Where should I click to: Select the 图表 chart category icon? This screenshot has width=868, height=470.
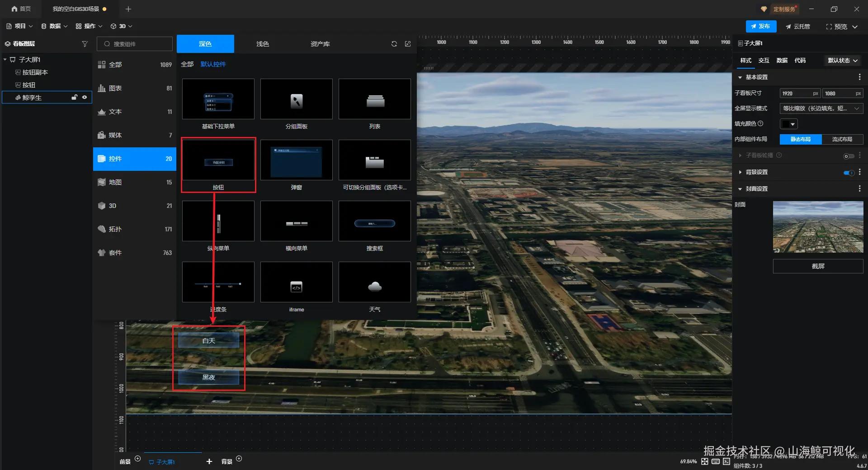(x=102, y=88)
